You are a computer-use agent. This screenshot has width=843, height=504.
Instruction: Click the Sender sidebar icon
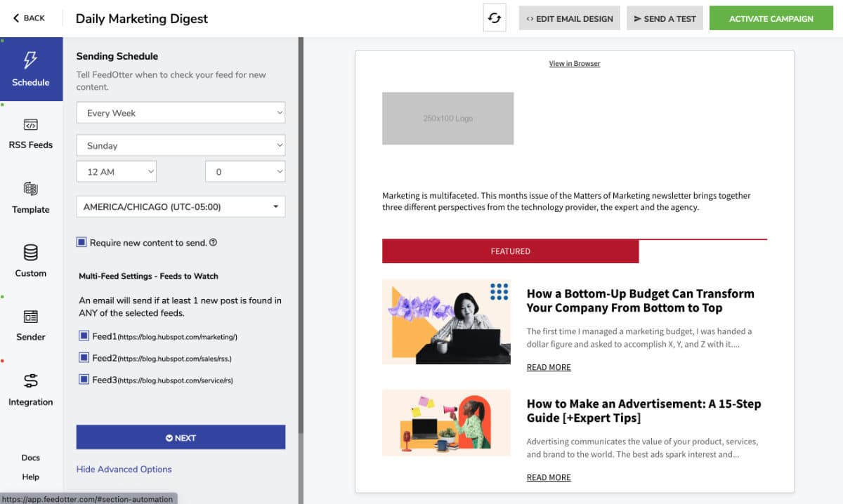31,317
